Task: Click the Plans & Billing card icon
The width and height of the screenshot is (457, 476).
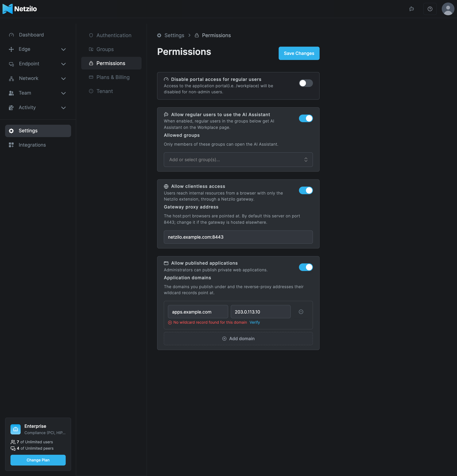Action: coord(91,77)
